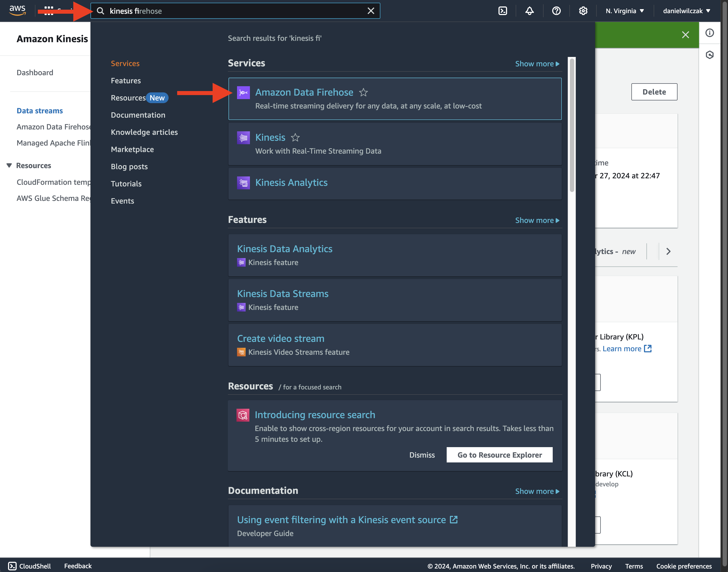Image resolution: width=728 pixels, height=572 pixels.
Task: Open the hexagon icon below the info icon
Action: [709, 55]
